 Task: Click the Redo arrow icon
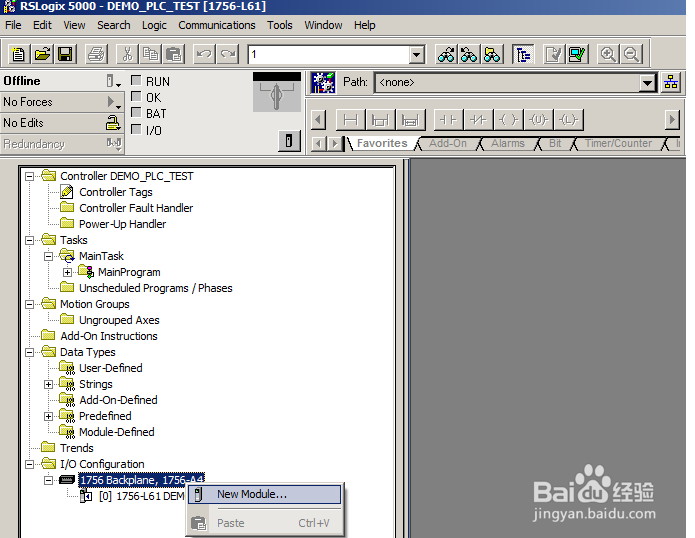coord(228,55)
